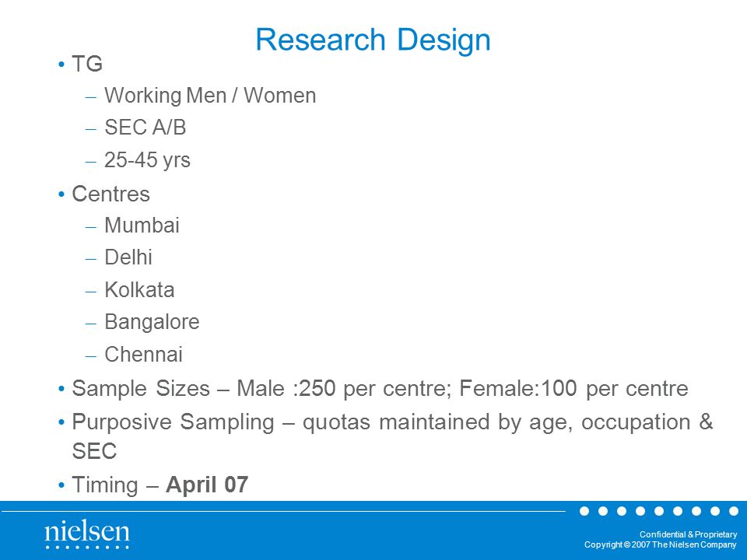Image resolution: width=747 pixels, height=560 pixels.
Task: Select the Purposive Sampling bullet text
Action: (392, 436)
